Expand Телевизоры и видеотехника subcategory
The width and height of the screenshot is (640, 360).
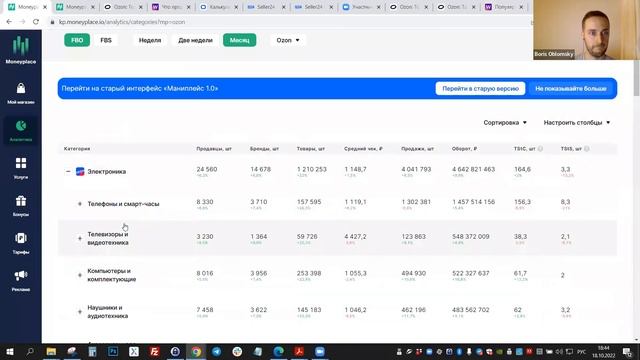80,238
